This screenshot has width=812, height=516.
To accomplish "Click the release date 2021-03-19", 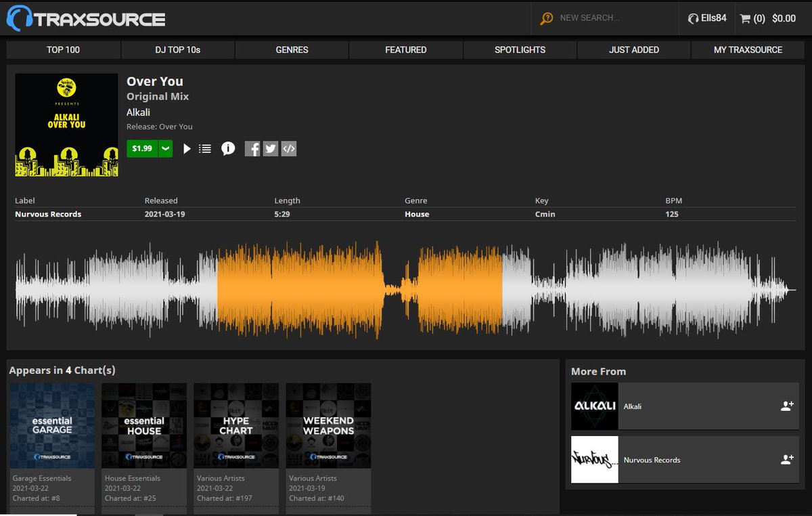I will click(166, 214).
